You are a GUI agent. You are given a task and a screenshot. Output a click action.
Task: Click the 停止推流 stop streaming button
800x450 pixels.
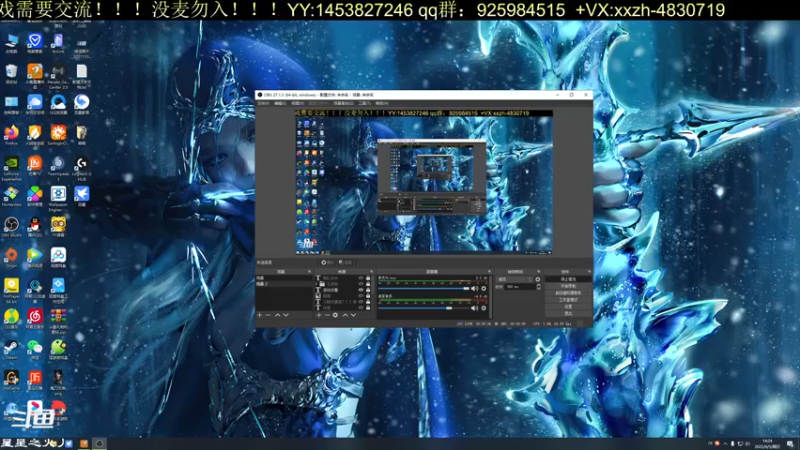pos(568,279)
